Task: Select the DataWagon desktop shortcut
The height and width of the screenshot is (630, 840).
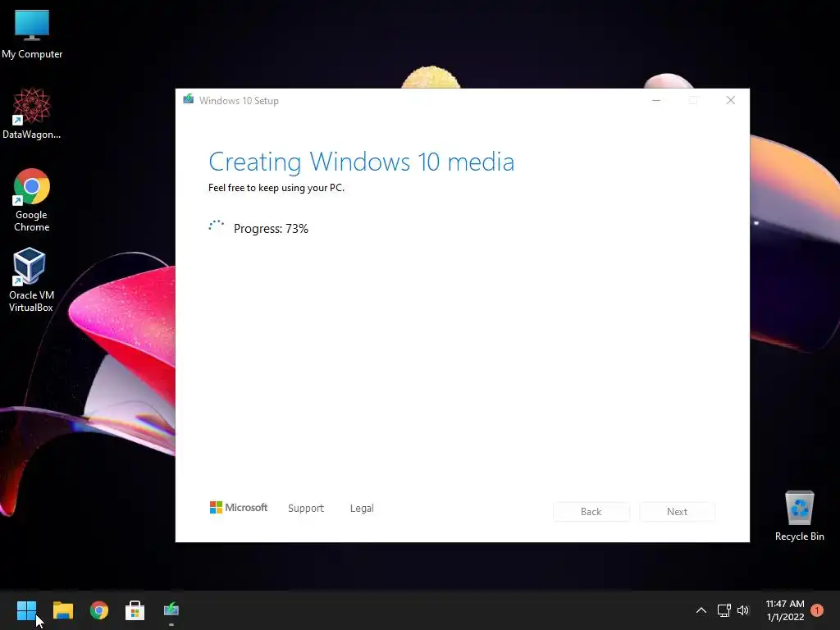Action: pos(32,113)
